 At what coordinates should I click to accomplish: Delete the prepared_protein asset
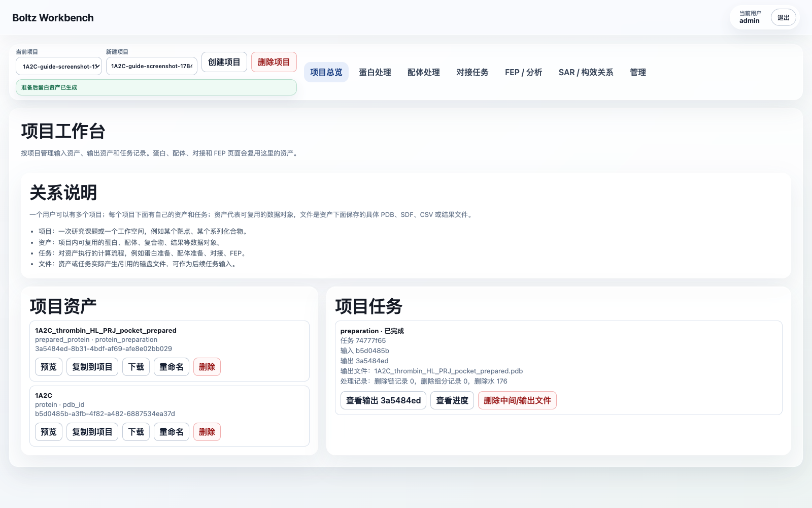coord(207,367)
